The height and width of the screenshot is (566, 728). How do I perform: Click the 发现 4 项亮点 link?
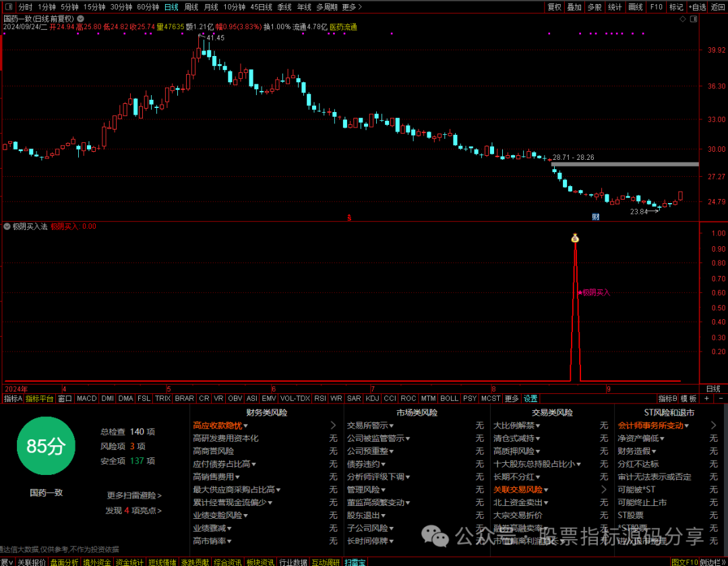coord(133,510)
